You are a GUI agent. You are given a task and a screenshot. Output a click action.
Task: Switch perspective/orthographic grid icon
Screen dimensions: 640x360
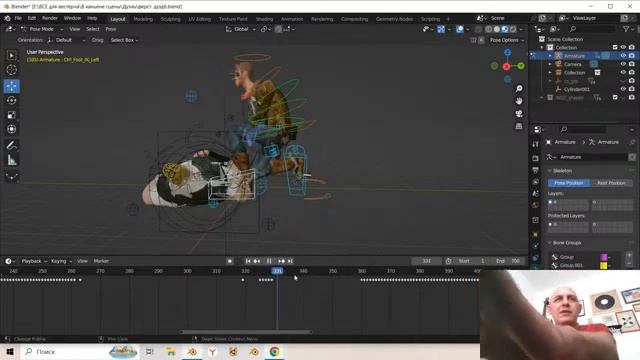coord(519,126)
